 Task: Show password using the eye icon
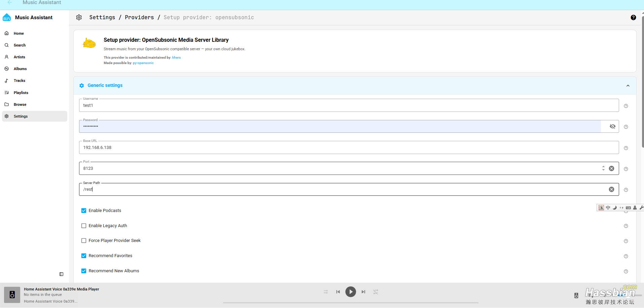[x=612, y=126]
